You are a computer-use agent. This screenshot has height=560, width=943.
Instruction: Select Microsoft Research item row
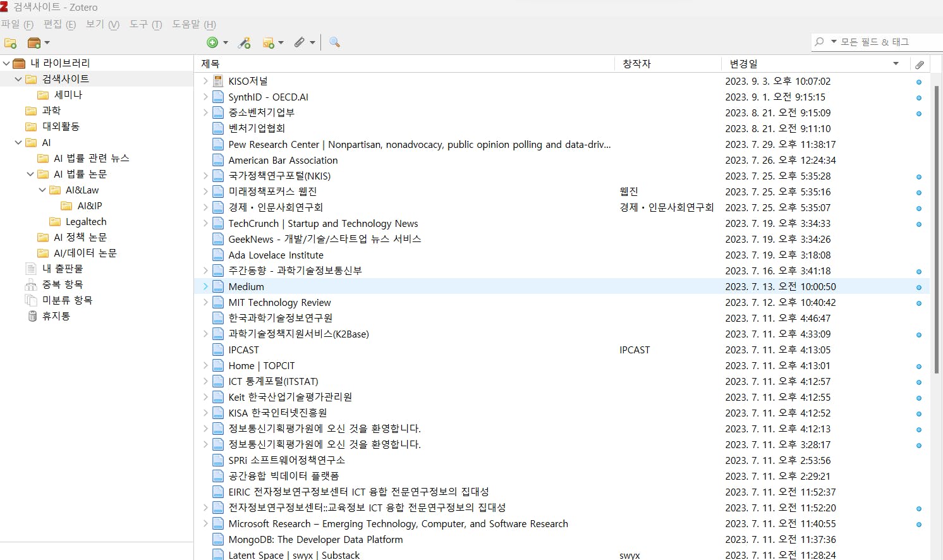click(x=563, y=523)
